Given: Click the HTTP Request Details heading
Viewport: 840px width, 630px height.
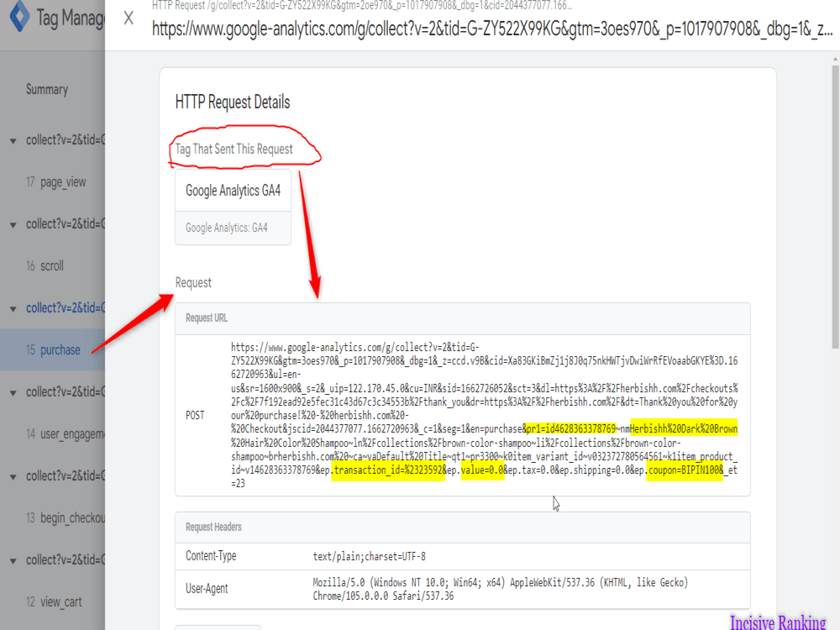Looking at the screenshot, I should (x=233, y=102).
